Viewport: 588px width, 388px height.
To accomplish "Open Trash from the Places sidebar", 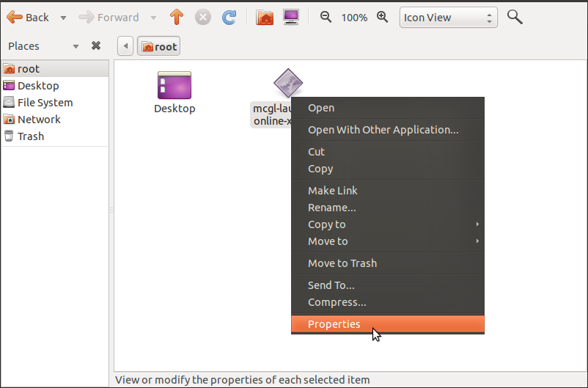I will point(31,136).
